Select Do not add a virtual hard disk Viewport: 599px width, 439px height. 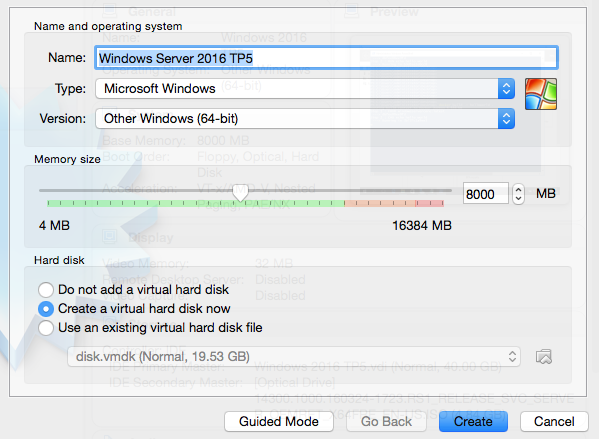pyautogui.click(x=46, y=290)
